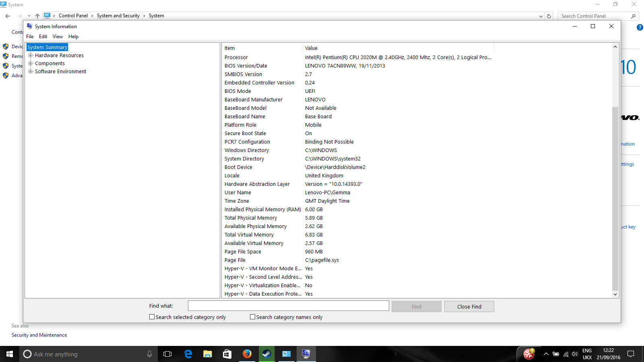Open the Steam taskbar icon

click(x=266, y=354)
